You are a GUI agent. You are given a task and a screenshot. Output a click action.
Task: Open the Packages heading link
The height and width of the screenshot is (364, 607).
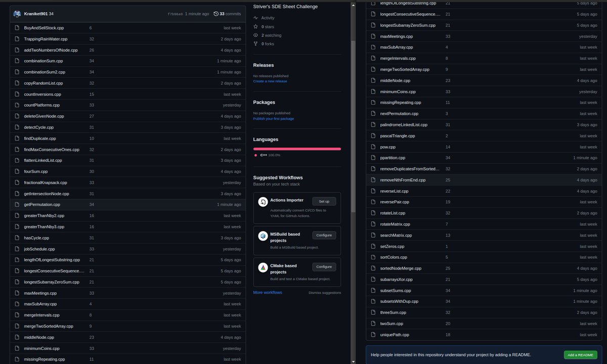264,102
